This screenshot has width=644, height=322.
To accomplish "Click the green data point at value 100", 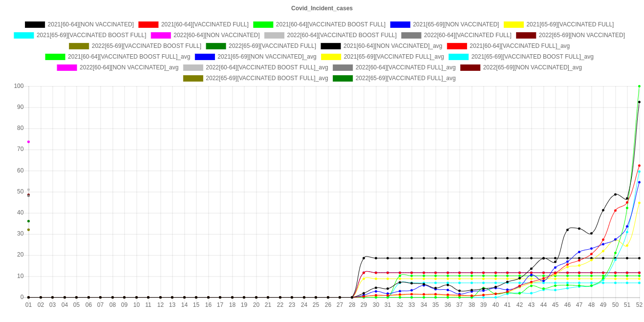I will pos(639,86).
